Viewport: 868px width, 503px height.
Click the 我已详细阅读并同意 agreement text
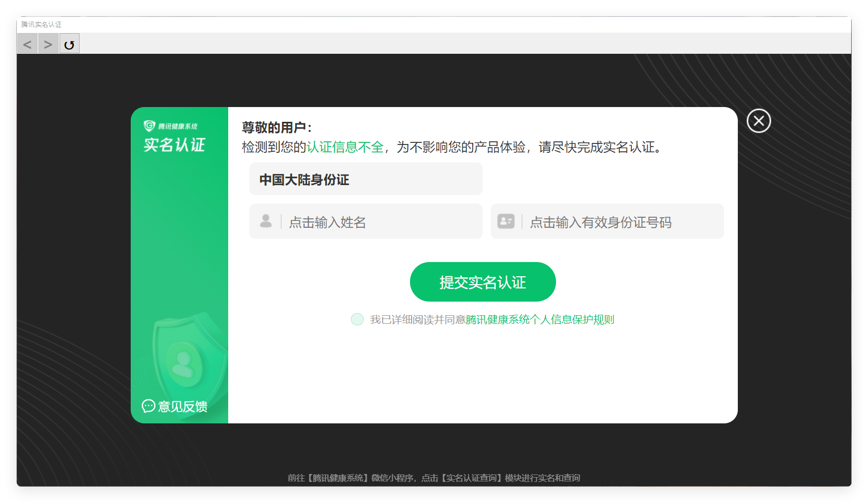coord(418,320)
